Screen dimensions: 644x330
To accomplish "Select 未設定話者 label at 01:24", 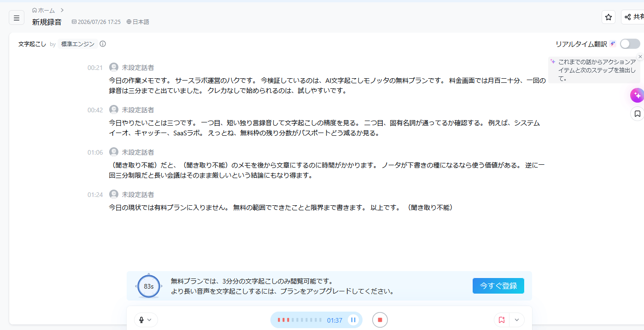I will (x=138, y=195).
